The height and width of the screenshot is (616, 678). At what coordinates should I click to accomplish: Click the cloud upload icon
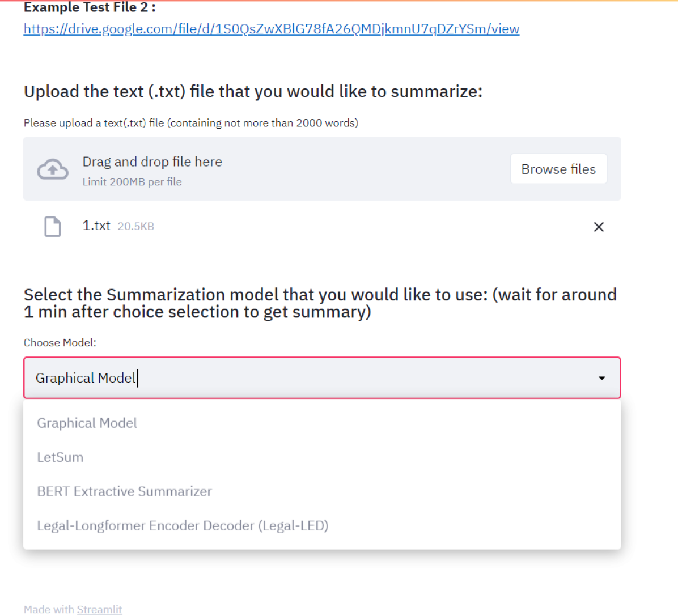(53, 169)
